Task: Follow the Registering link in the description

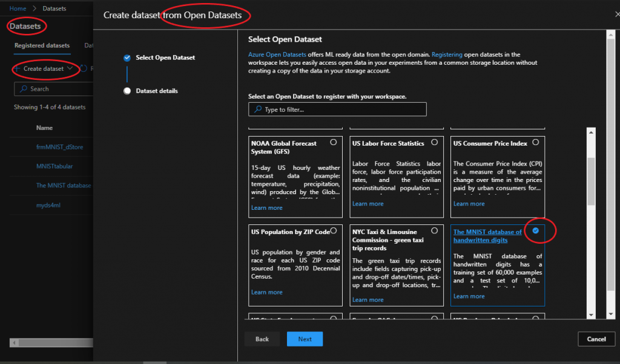Action: [447, 54]
